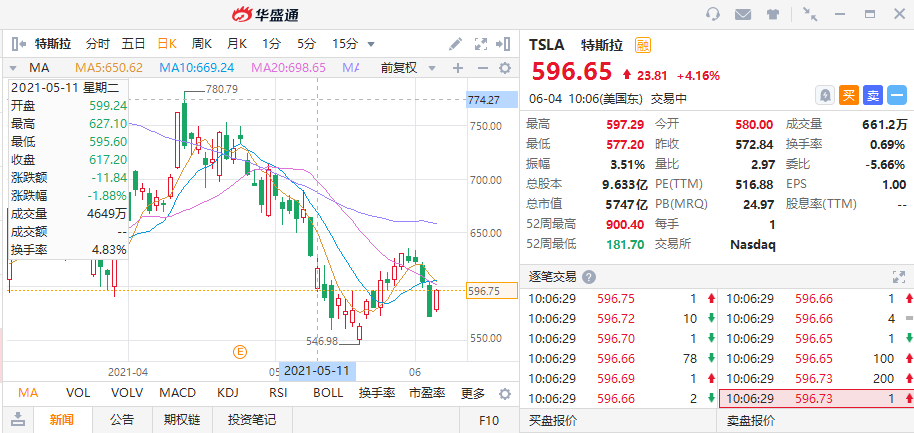Select 周K chart period

202,44
